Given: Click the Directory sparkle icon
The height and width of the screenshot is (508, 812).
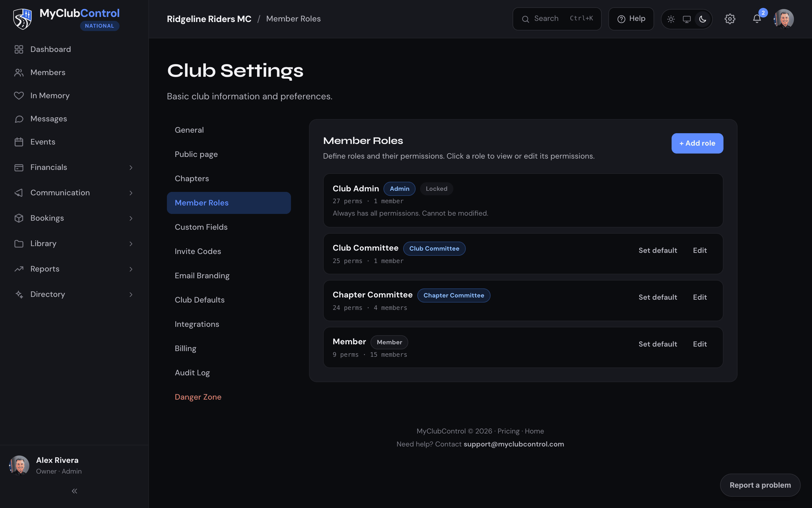Looking at the screenshot, I should point(19,294).
